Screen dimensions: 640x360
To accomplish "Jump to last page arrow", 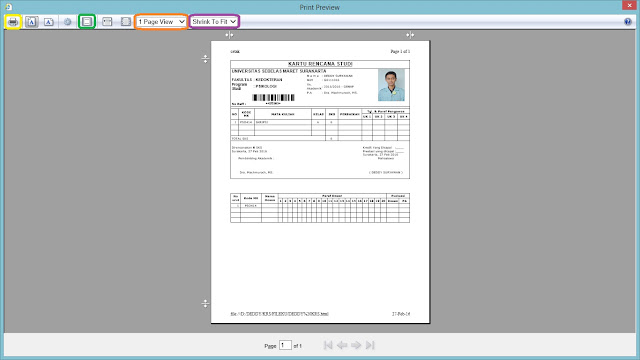I will [370, 345].
